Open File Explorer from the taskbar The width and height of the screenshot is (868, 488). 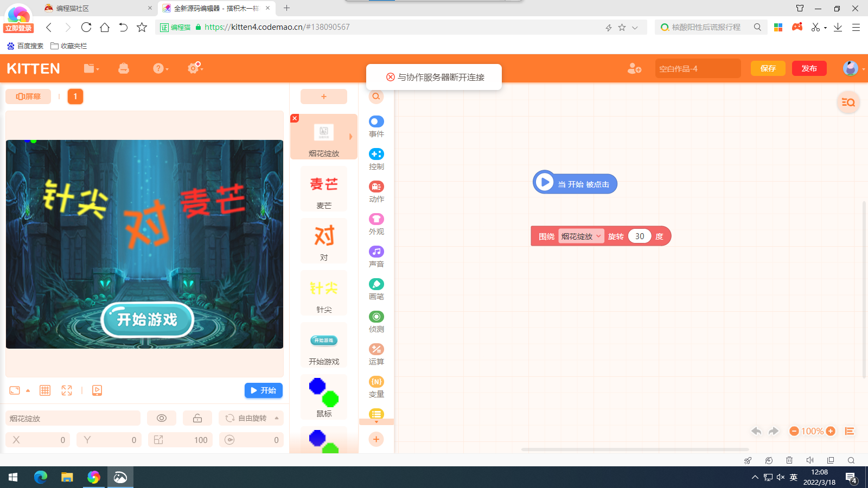click(67, 477)
